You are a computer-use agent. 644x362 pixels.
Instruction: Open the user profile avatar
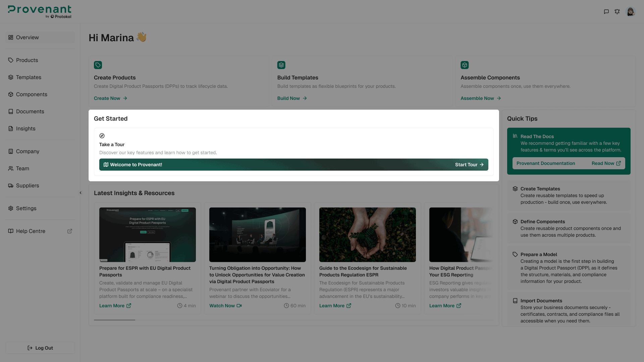click(x=631, y=12)
